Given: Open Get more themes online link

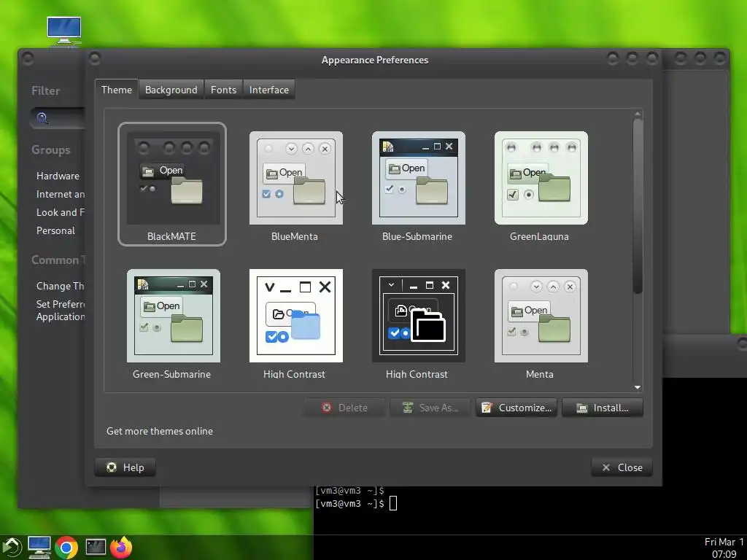Looking at the screenshot, I should click(x=160, y=431).
